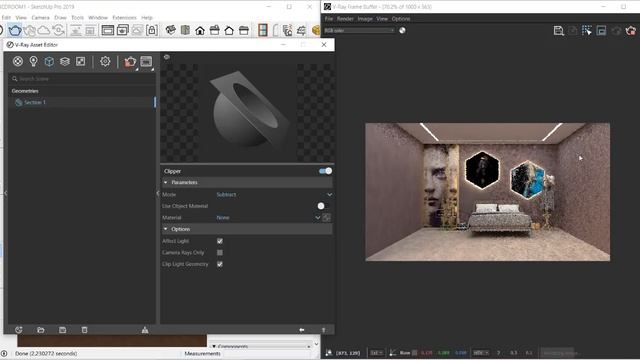The image size is (640, 360).
Task: Open the pixel sample size dropdown in status bar
Action: [x=376, y=353]
